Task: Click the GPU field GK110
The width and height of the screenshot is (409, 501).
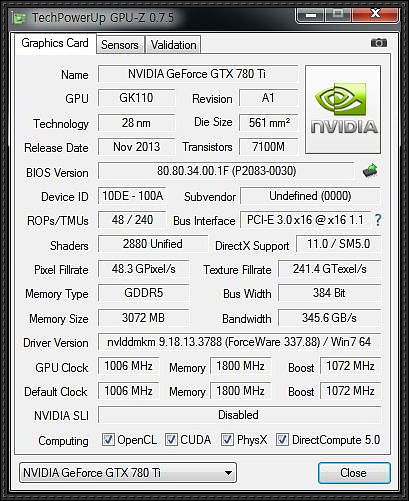Action: click(136, 98)
